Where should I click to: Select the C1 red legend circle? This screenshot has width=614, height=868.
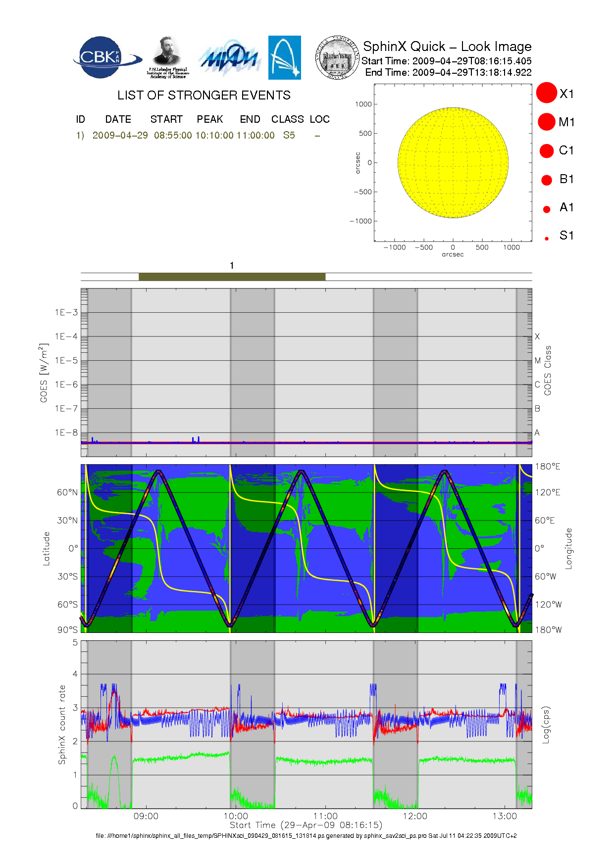pyautogui.click(x=547, y=150)
